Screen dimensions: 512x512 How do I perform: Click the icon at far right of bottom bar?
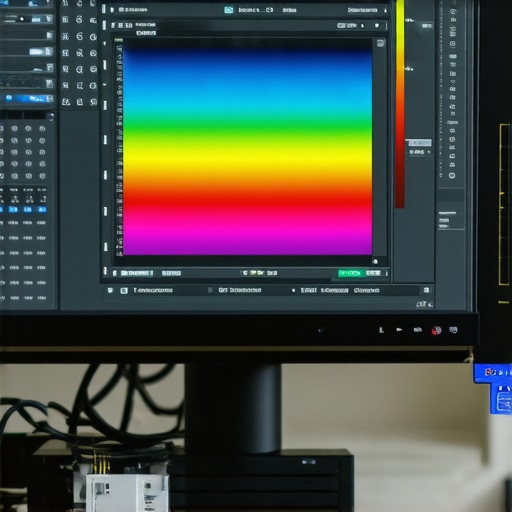coord(426,290)
